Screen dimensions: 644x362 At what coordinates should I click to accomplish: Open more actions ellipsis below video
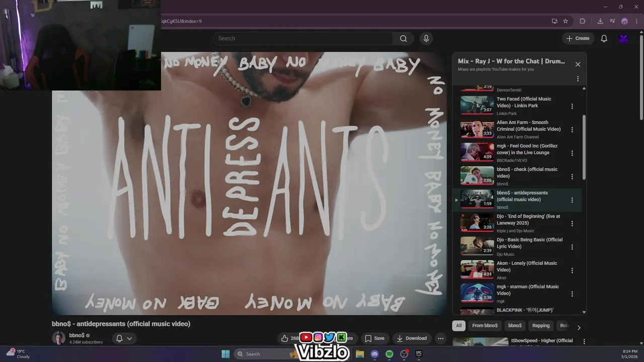click(x=441, y=338)
